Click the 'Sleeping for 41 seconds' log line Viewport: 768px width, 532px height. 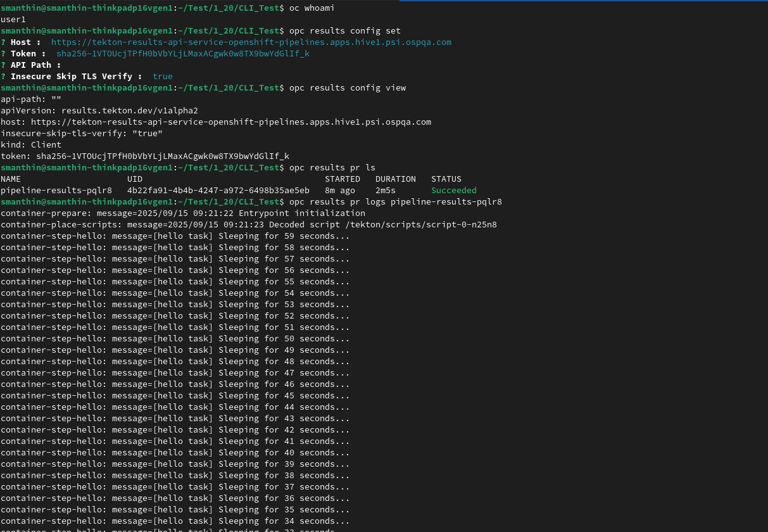pos(175,441)
